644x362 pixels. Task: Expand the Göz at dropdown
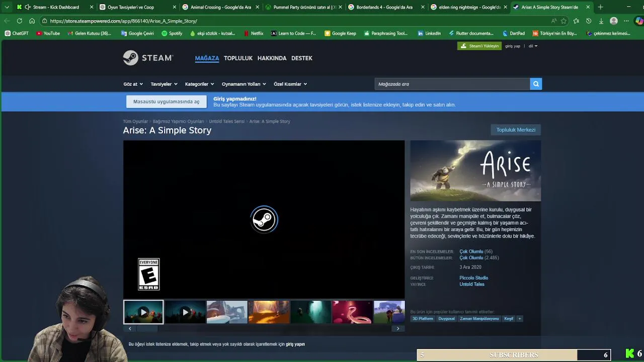click(x=133, y=84)
